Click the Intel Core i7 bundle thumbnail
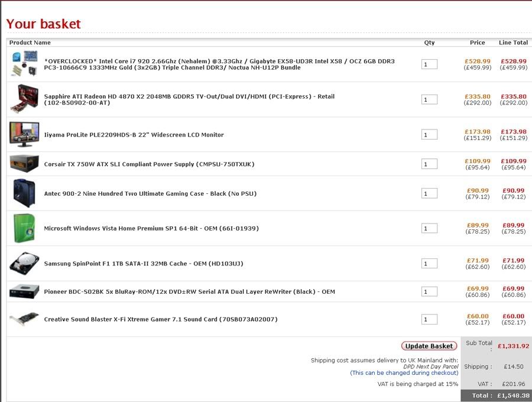This screenshot has width=532, height=402. pos(24,64)
